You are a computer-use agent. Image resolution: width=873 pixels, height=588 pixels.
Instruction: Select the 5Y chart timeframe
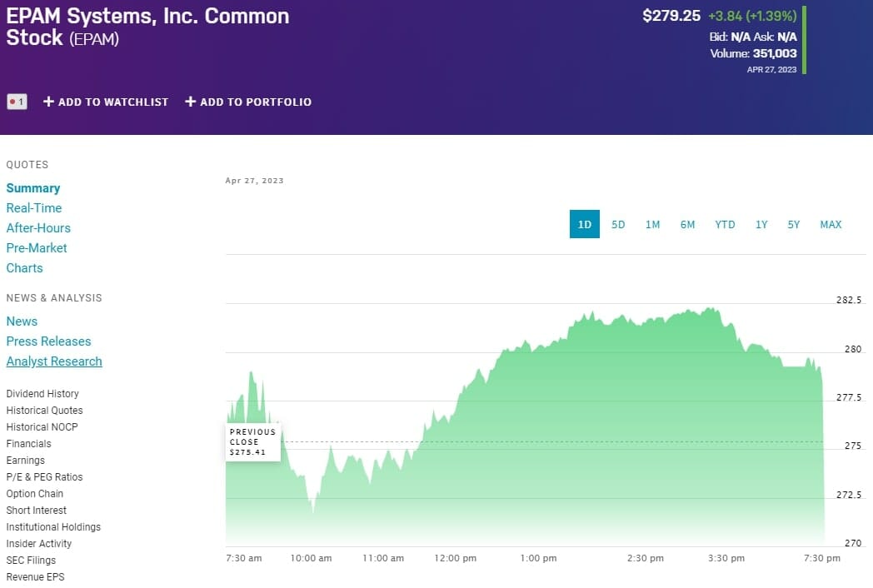[x=794, y=224]
